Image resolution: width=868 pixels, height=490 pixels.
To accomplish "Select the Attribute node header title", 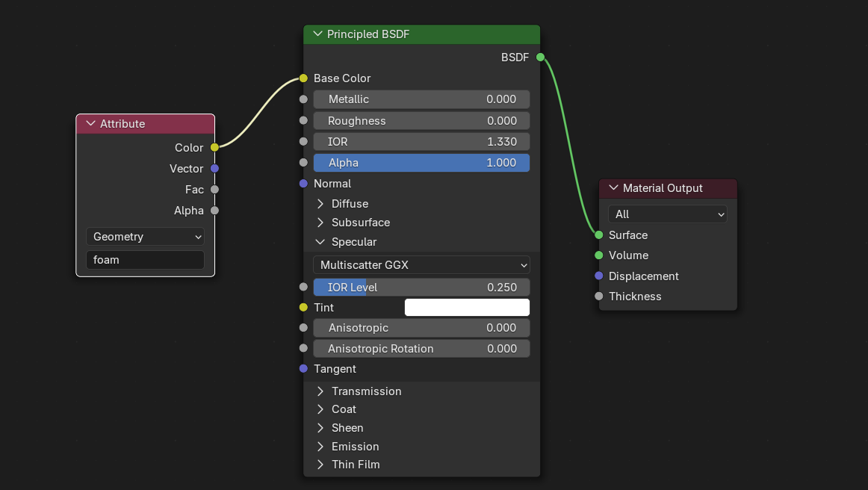I will coord(123,124).
